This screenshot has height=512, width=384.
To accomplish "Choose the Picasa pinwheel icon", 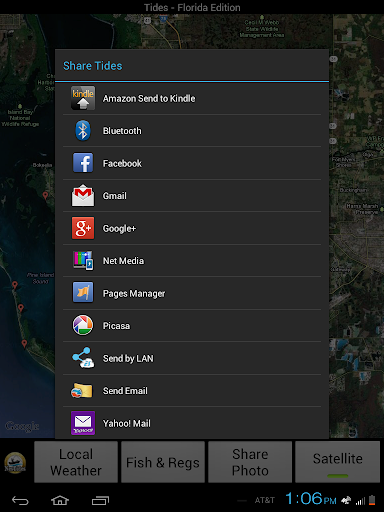I will 83,325.
